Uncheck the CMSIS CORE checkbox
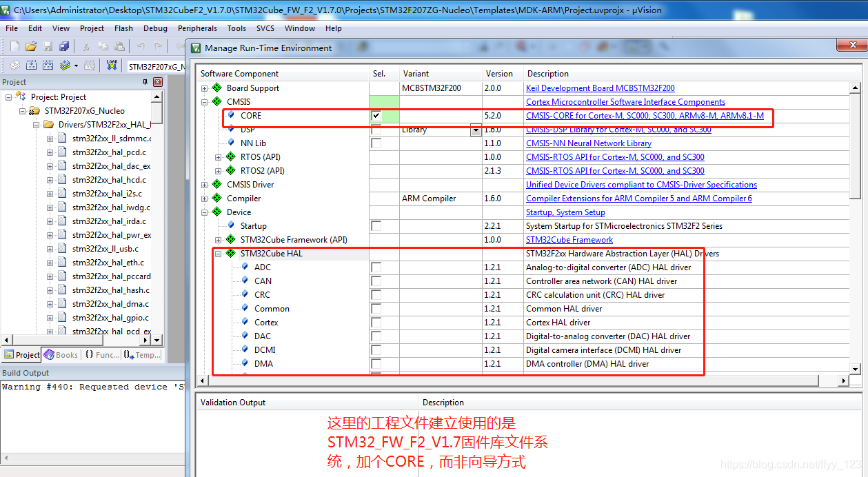 (x=376, y=116)
